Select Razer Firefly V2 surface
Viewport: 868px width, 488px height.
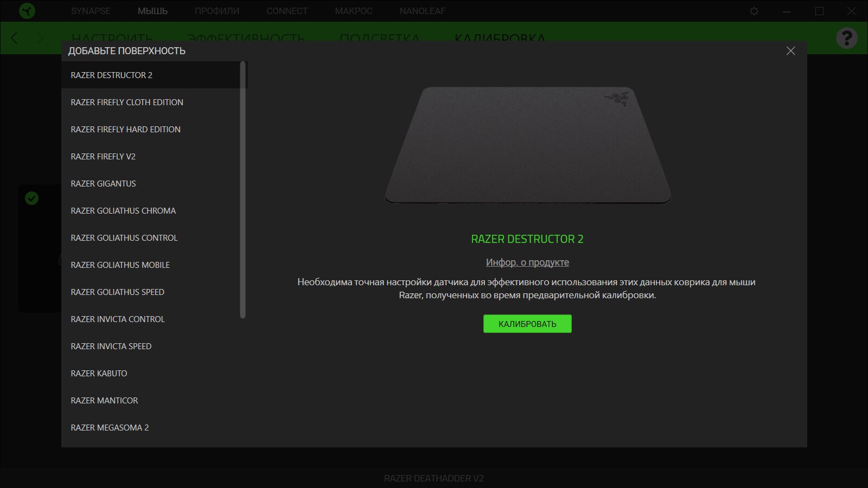(151, 156)
